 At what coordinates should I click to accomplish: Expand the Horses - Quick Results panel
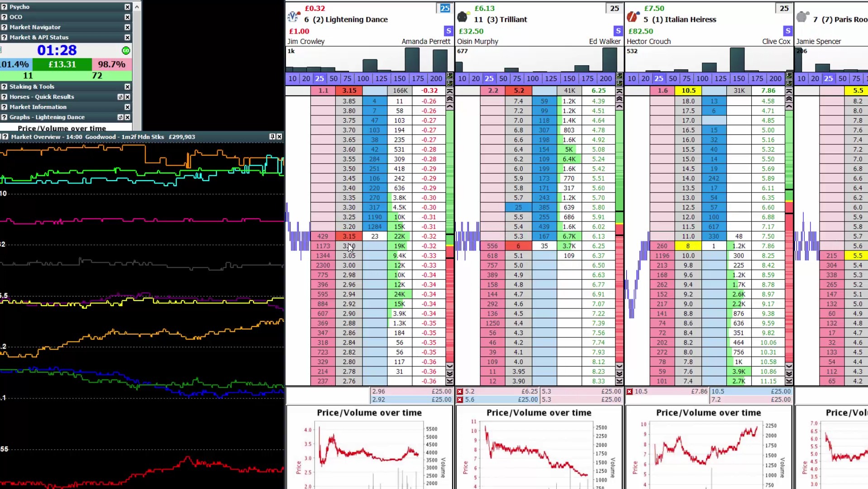pyautogui.click(x=66, y=97)
